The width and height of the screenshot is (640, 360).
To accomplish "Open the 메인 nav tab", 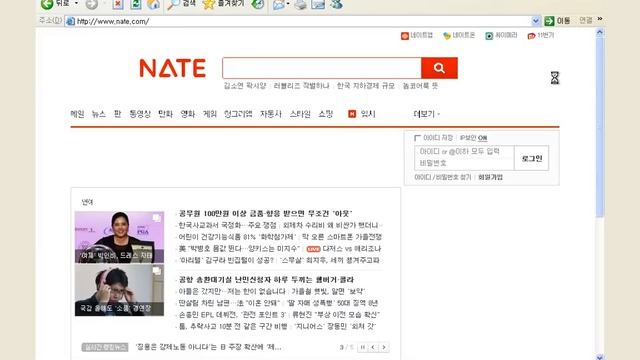I will (77, 114).
